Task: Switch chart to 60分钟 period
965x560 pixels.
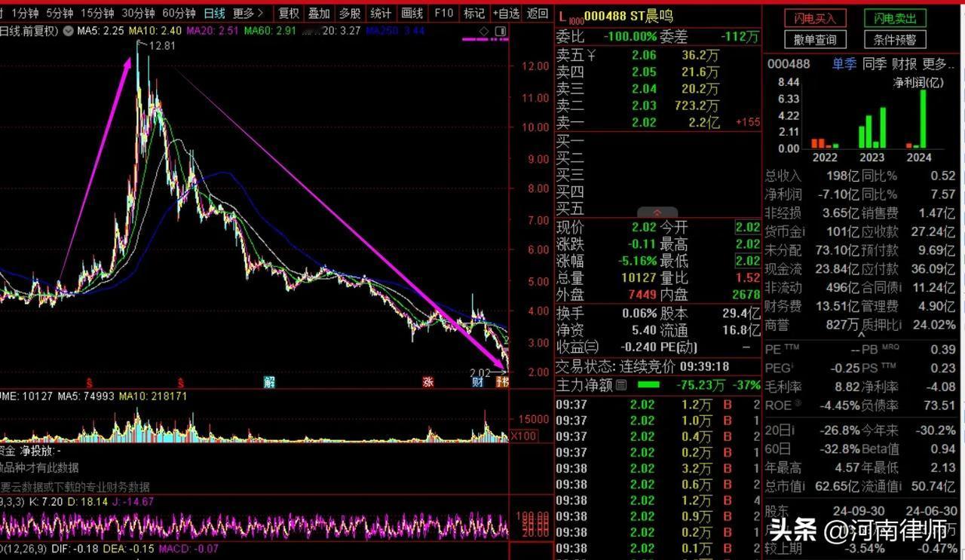Action: coord(179,13)
